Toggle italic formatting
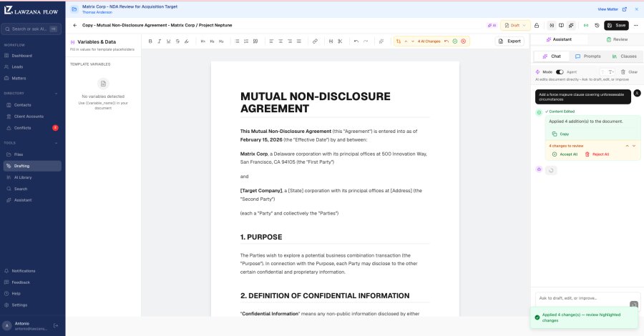The width and height of the screenshot is (644, 336). tap(160, 41)
